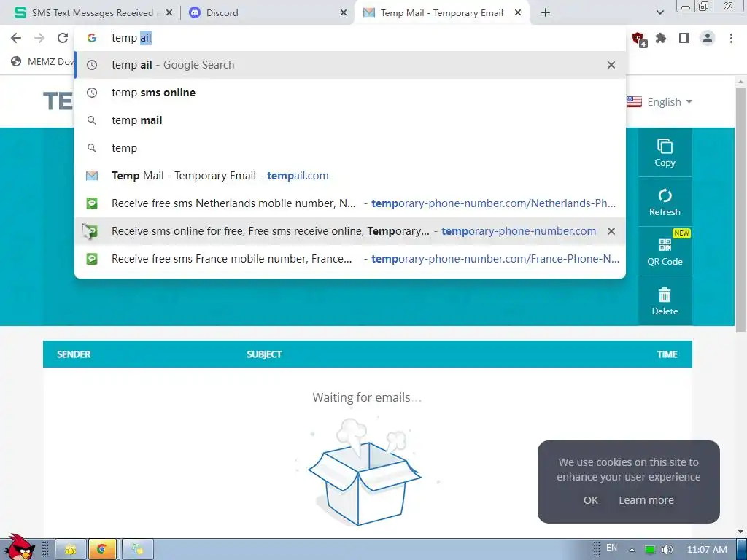747x560 pixels.
Task: Click in the address bar text field
Action: [350, 38]
